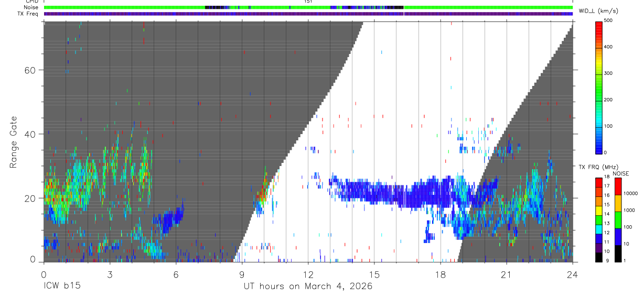Click the 15 hour tick on the UT axis
The width and height of the screenshot is (644, 297).
[x=374, y=274]
